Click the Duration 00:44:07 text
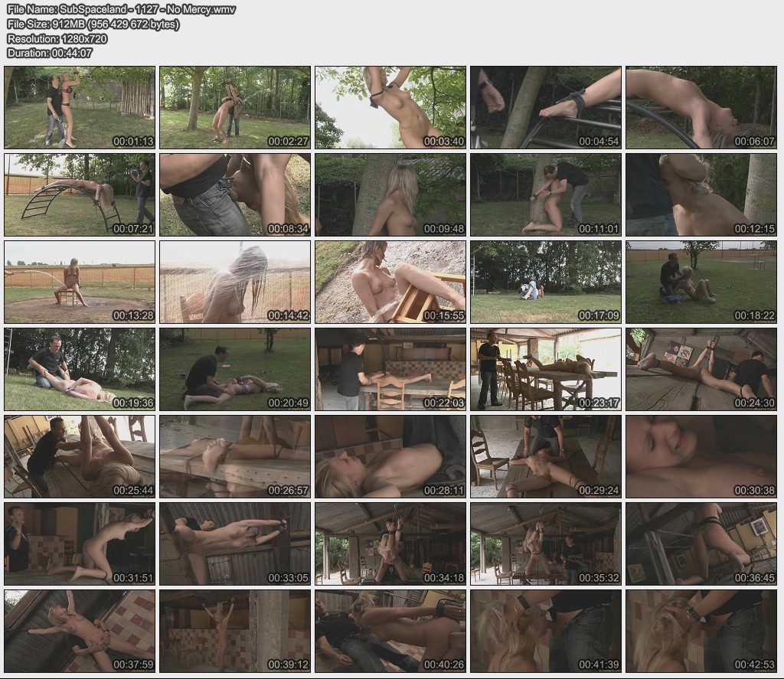The height and width of the screenshot is (679, 784). click(49, 53)
